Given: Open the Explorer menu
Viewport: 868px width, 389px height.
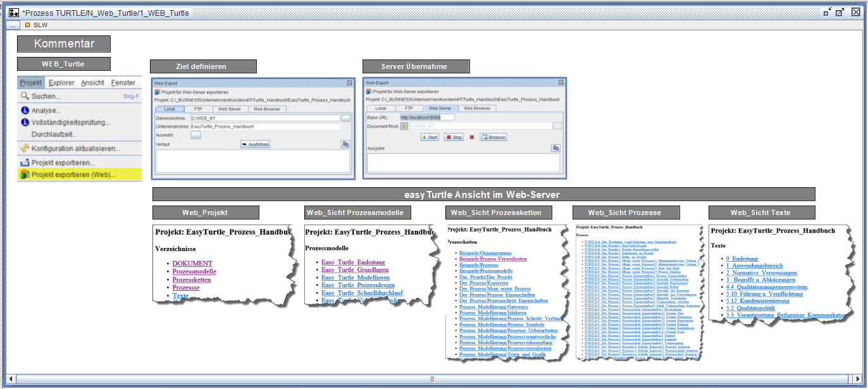Looking at the screenshot, I should 61,83.
